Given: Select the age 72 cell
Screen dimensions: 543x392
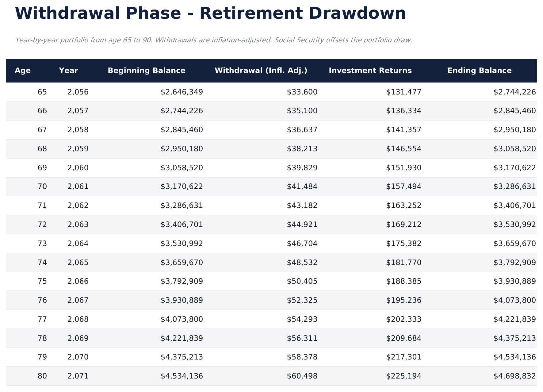Looking at the screenshot, I should (42, 225).
